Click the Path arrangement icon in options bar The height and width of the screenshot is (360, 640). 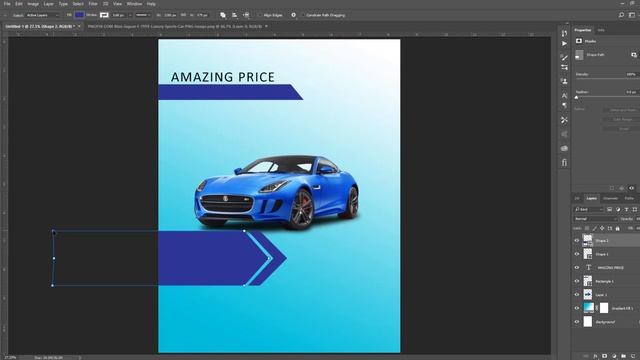pyautogui.click(x=246, y=15)
